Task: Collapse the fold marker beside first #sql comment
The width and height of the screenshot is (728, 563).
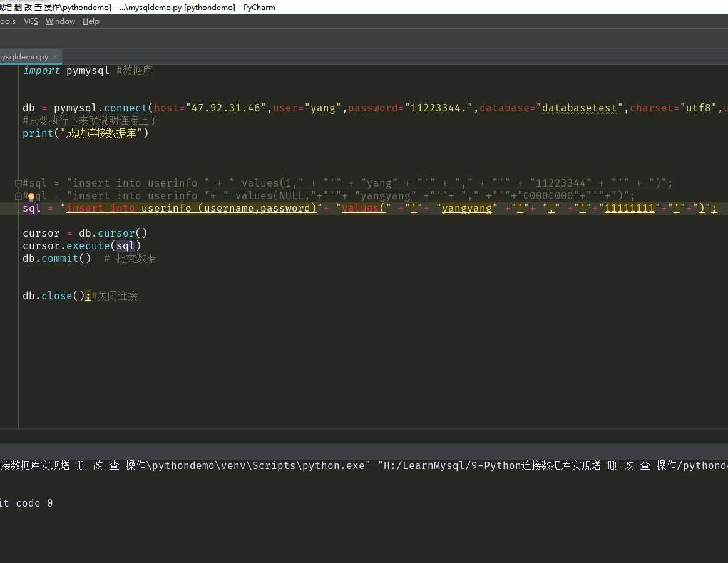Action: [18, 183]
